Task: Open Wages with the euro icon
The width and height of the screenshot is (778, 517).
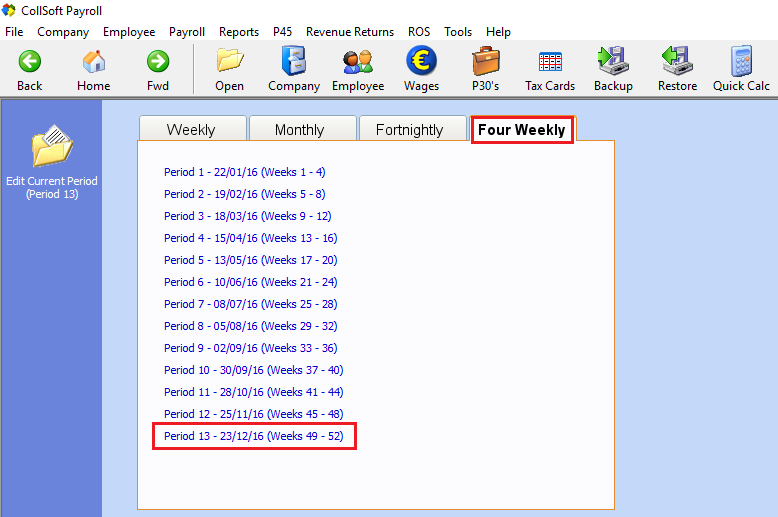Action: [421, 62]
